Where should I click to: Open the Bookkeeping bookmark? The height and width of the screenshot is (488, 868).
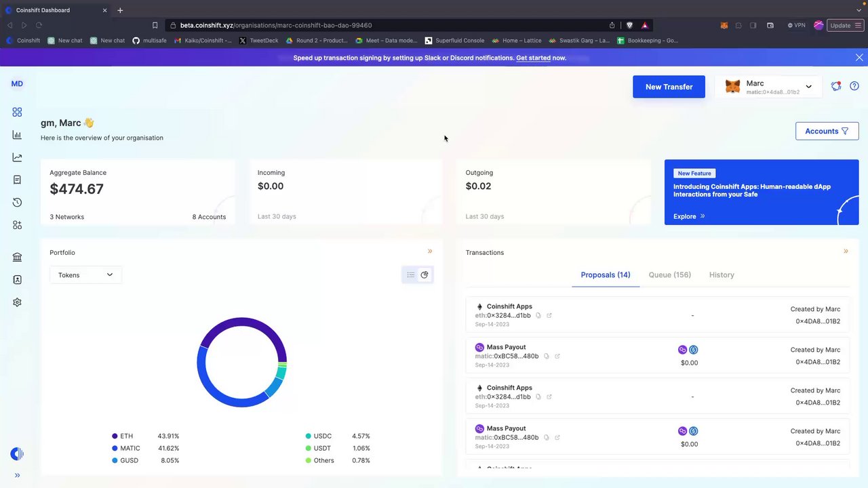coord(647,41)
